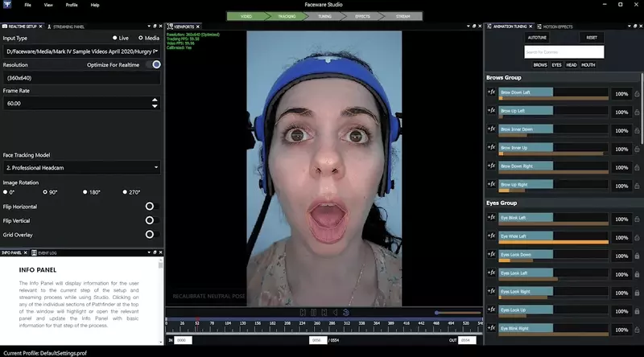The image size is (644, 357).
Task: Open Realtime Setup panel options arrow
Action: 149,27
